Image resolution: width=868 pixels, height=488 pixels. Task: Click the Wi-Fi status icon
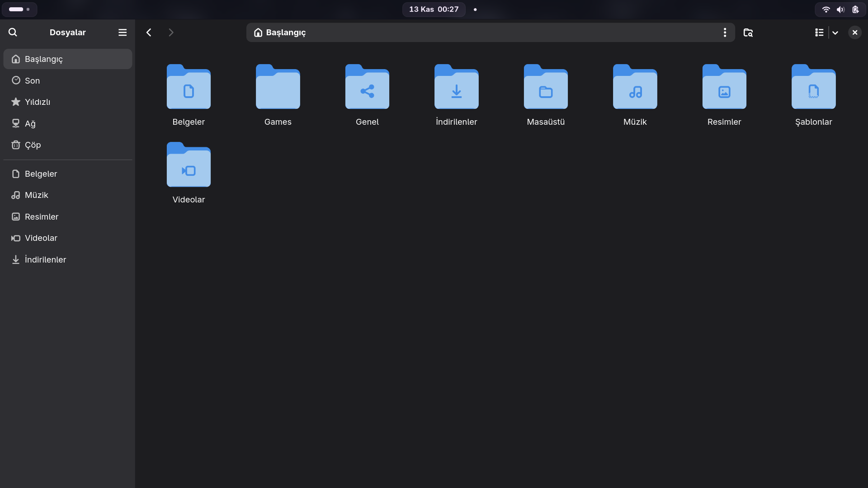pos(826,9)
